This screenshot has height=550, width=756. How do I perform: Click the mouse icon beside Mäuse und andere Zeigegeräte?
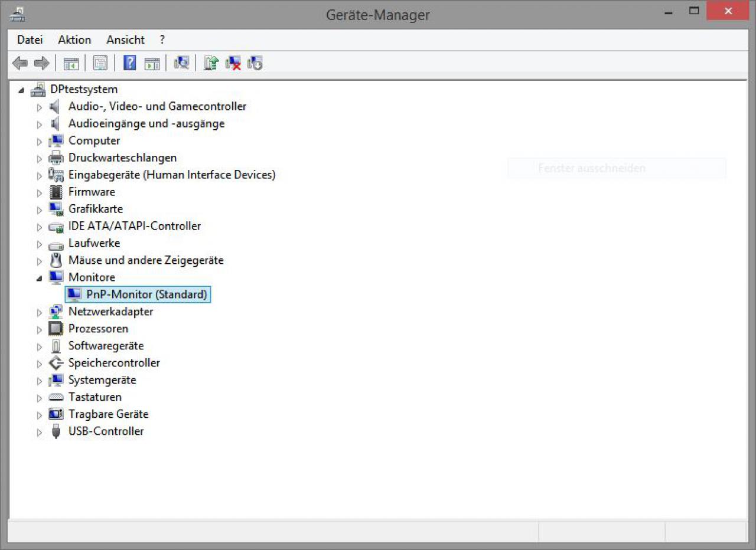coord(56,260)
